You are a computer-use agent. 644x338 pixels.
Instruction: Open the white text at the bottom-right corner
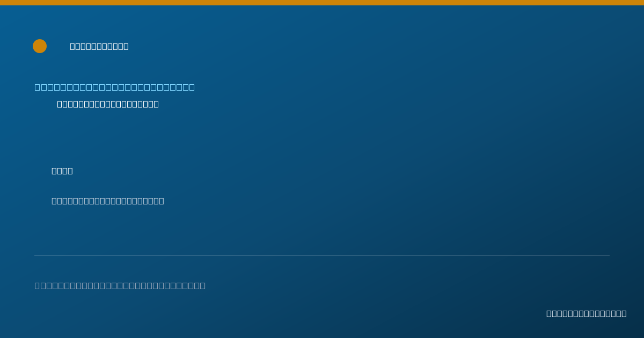click(x=587, y=313)
